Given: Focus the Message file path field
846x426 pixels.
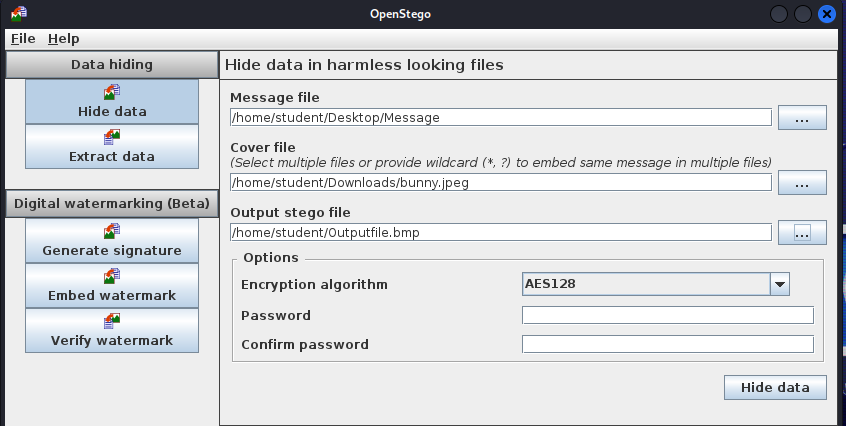Looking at the screenshot, I should 501,118.
